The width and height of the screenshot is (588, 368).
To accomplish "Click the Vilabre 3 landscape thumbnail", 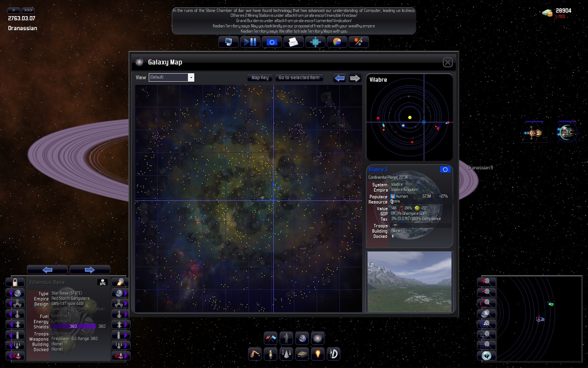I will click(409, 282).
